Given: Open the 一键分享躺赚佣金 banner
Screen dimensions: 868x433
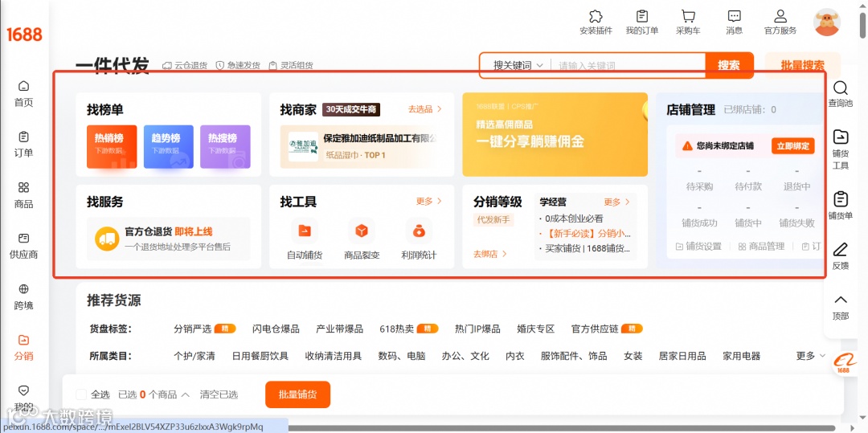Looking at the screenshot, I should 555,134.
